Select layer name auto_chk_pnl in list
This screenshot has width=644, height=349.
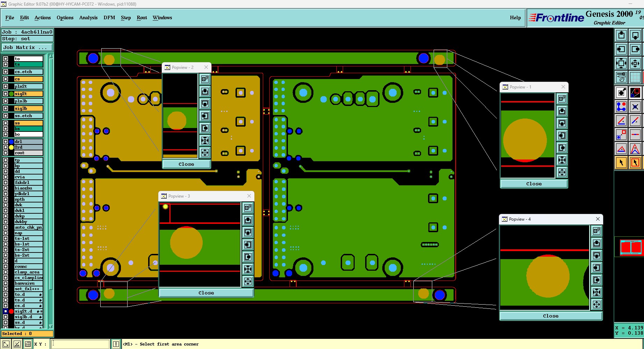coord(28,227)
